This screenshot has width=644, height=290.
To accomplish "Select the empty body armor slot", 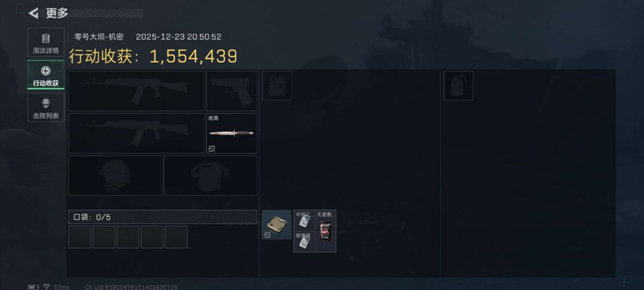I will (x=210, y=175).
